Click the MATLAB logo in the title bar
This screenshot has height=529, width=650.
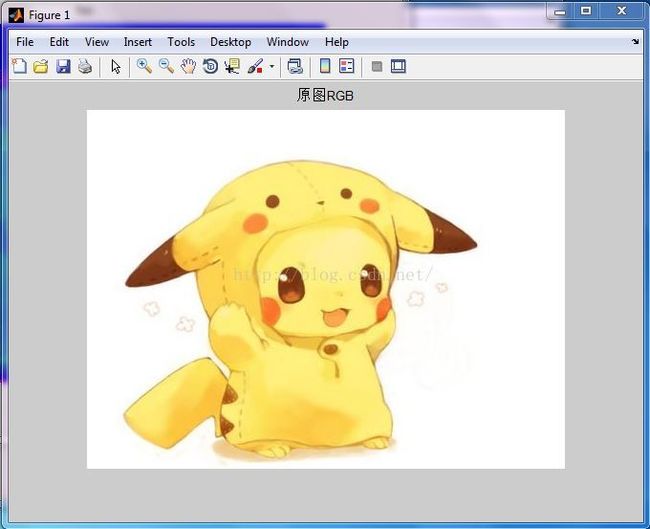[16, 15]
